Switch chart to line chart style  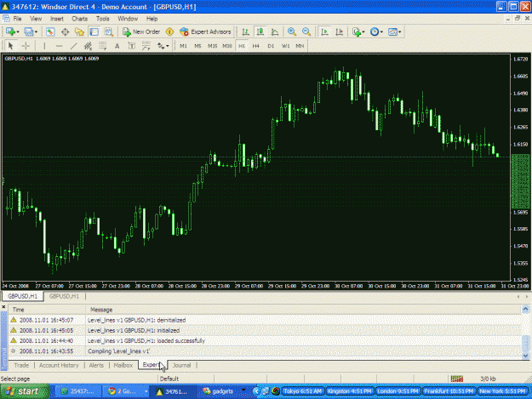pyautogui.click(x=275, y=31)
